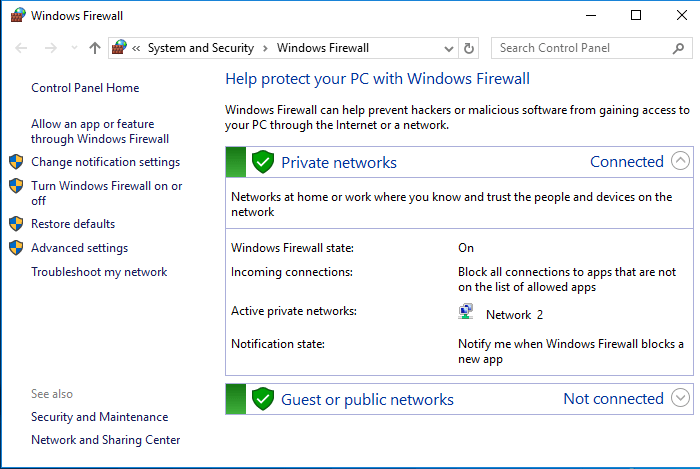This screenshot has width=700, height=469.
Task: Collapse the Private networks section
Action: [680, 161]
